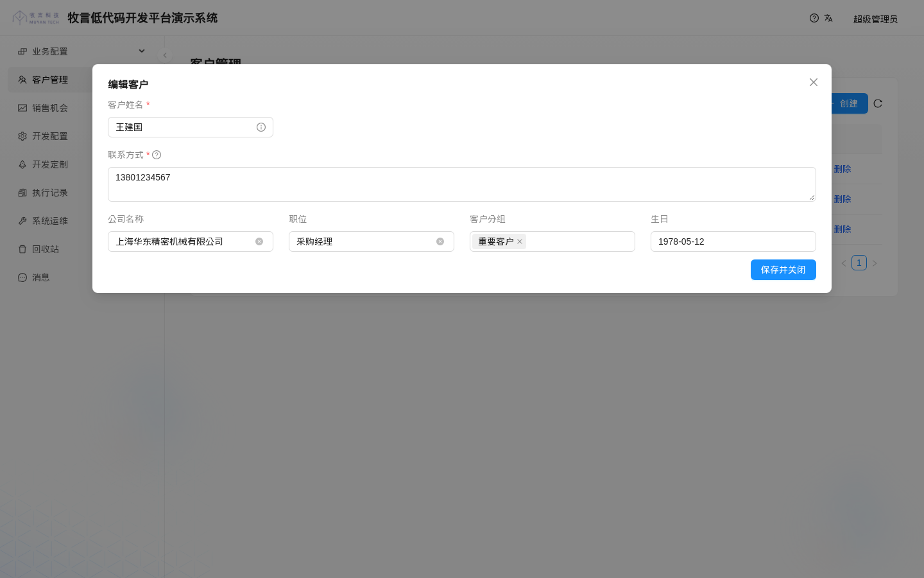Image resolution: width=924 pixels, height=578 pixels.
Task: Open the 生日 date field
Action: click(733, 241)
